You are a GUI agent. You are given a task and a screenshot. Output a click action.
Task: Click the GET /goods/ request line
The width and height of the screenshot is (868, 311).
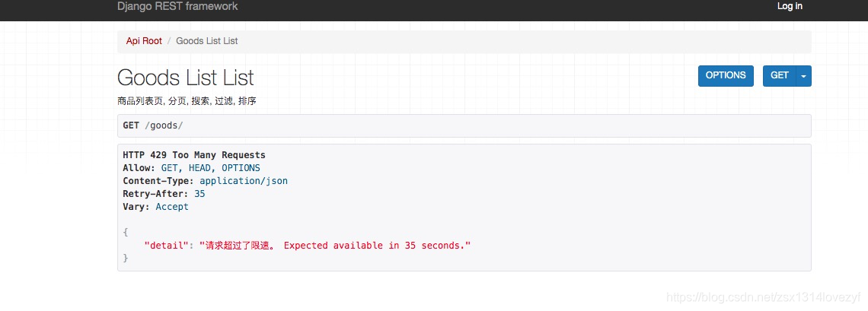point(464,125)
